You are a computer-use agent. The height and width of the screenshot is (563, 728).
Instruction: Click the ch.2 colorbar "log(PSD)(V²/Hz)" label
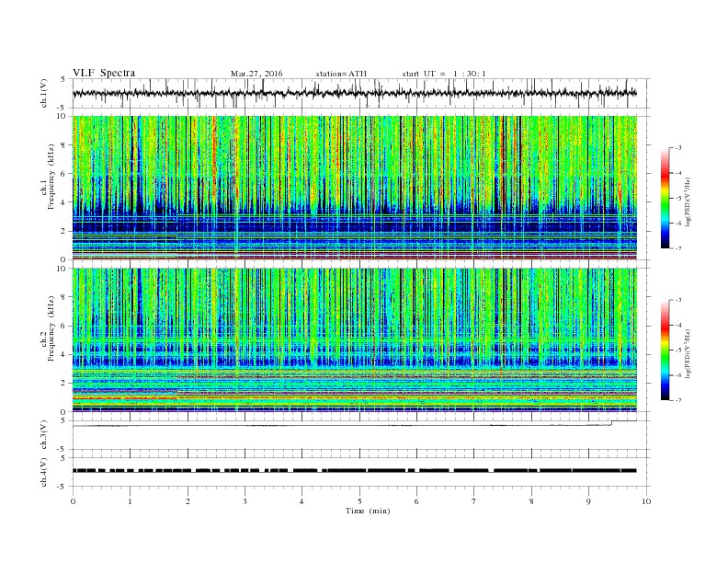[x=688, y=354]
